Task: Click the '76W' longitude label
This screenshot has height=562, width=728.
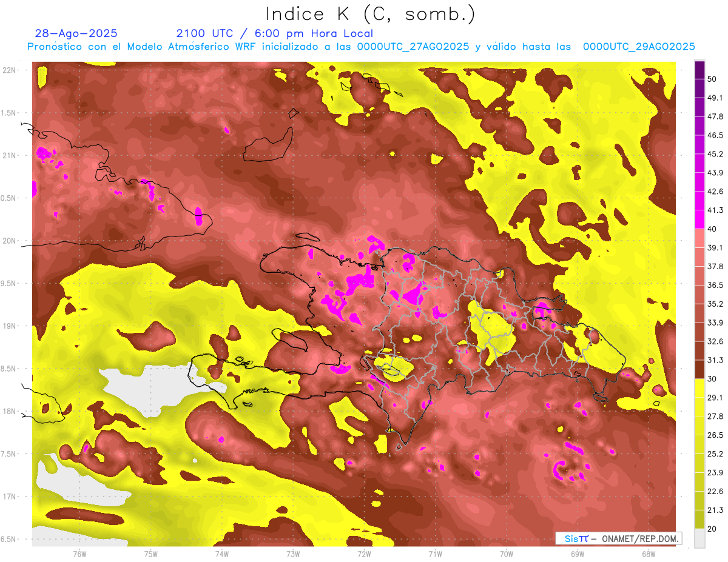Action: pyautogui.click(x=79, y=554)
